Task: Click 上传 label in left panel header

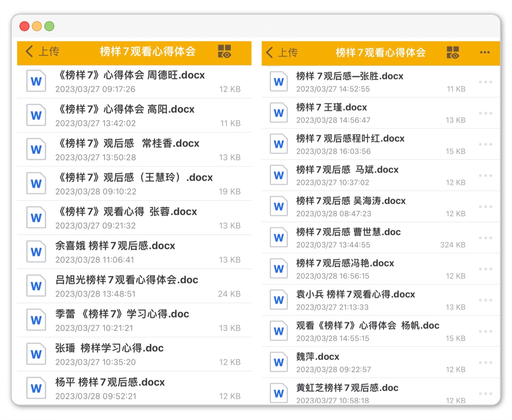Action: (x=49, y=51)
